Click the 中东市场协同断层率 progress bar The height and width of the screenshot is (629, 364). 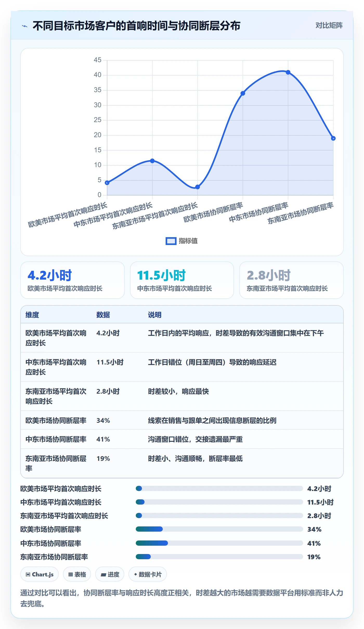click(219, 543)
